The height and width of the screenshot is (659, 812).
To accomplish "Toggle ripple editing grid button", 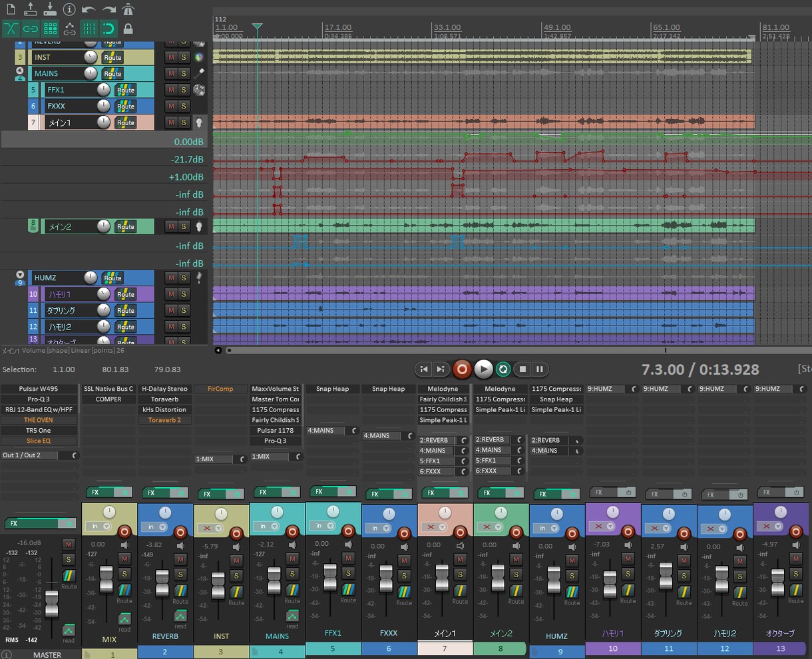I will 50,29.
